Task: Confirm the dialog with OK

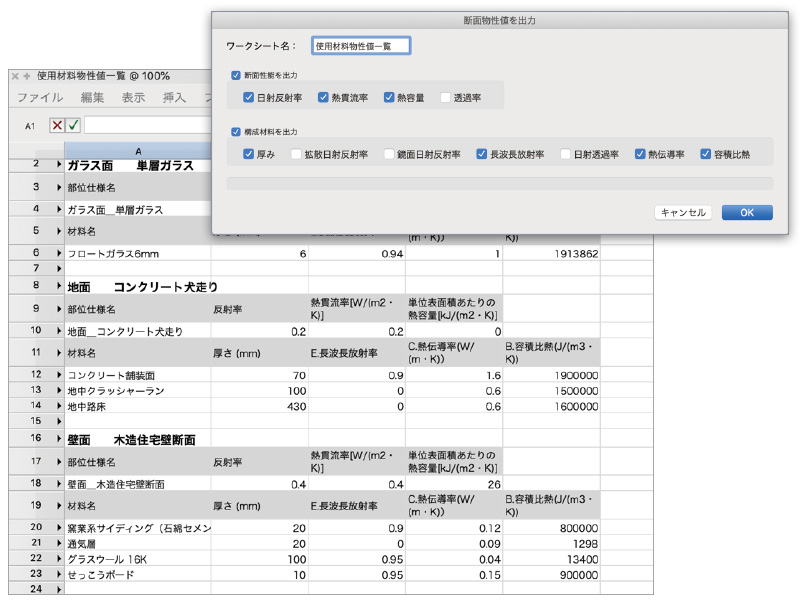Action: pyautogui.click(x=746, y=212)
